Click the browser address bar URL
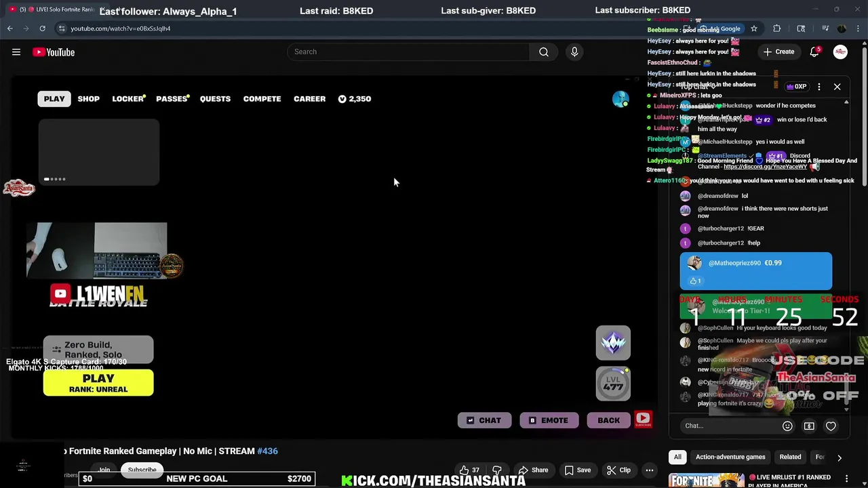The width and height of the screenshot is (868, 488). click(x=121, y=28)
